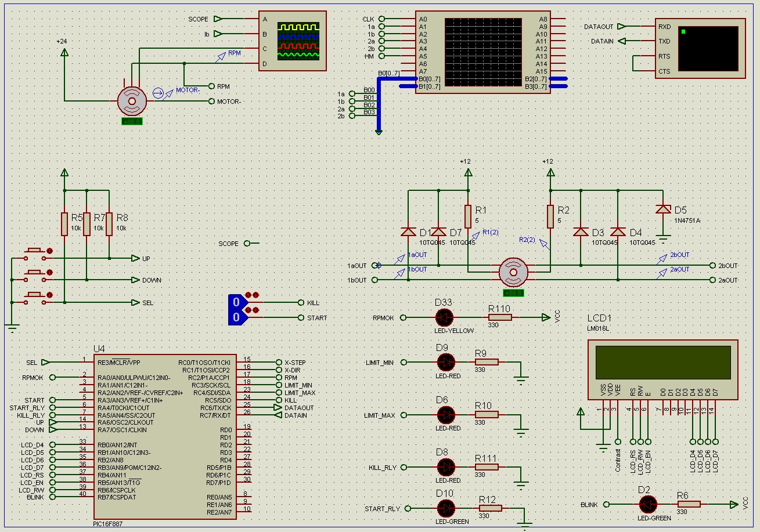Click the Contrast terminal under LCD1

point(618,441)
